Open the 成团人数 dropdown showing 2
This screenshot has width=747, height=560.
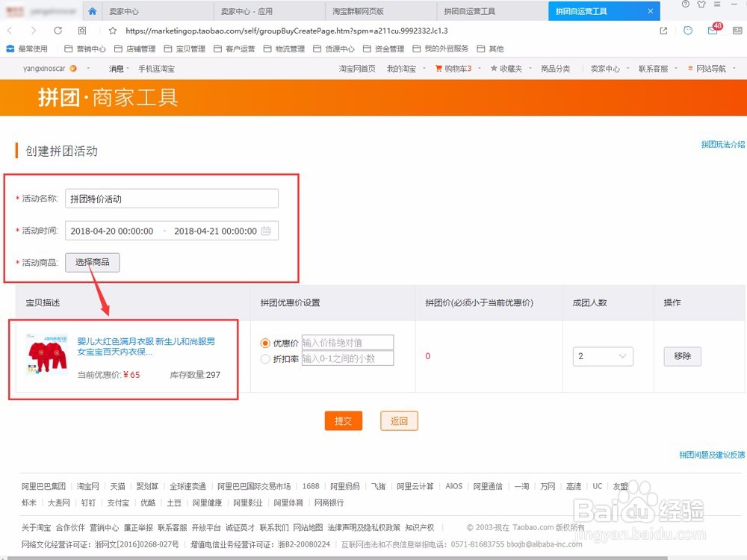[x=603, y=357]
